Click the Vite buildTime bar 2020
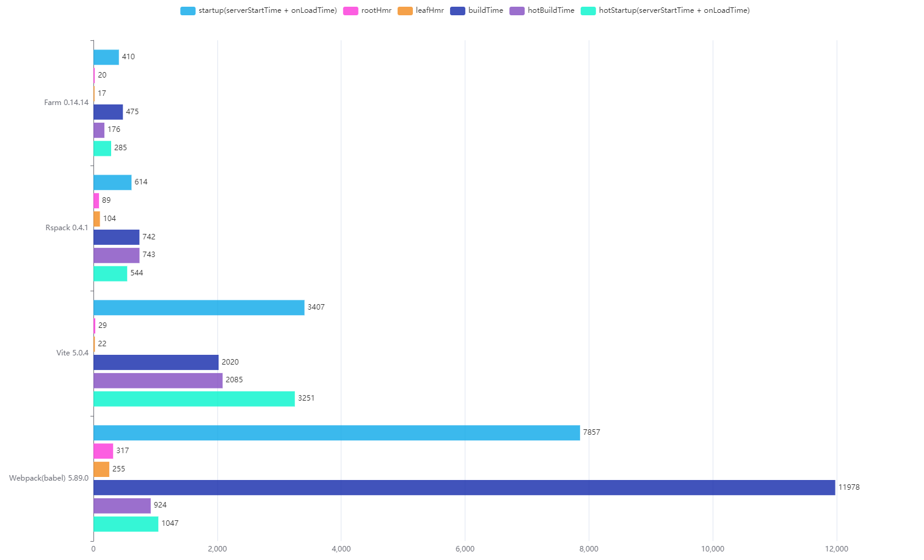924x560 pixels. (156, 362)
